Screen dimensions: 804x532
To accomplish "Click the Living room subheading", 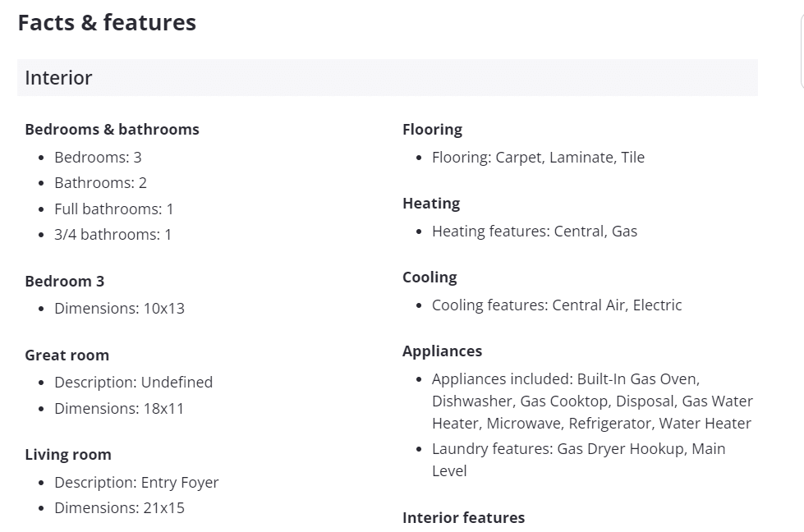I will pos(68,455).
